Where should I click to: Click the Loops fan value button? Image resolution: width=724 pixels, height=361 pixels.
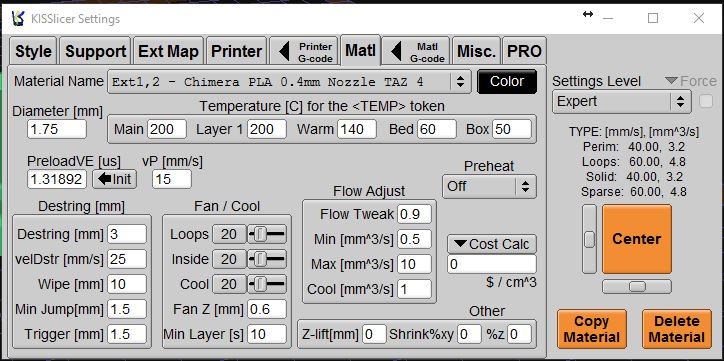[x=229, y=235]
